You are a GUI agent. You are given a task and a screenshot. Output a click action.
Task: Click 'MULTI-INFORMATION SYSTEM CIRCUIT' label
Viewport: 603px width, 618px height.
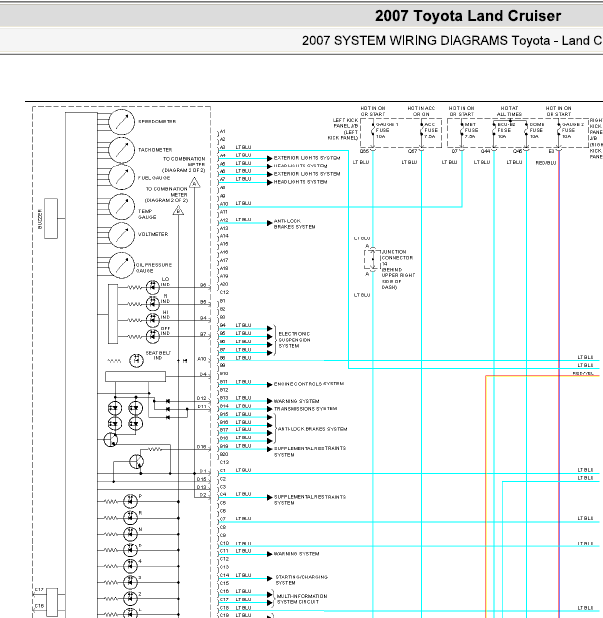click(x=302, y=599)
